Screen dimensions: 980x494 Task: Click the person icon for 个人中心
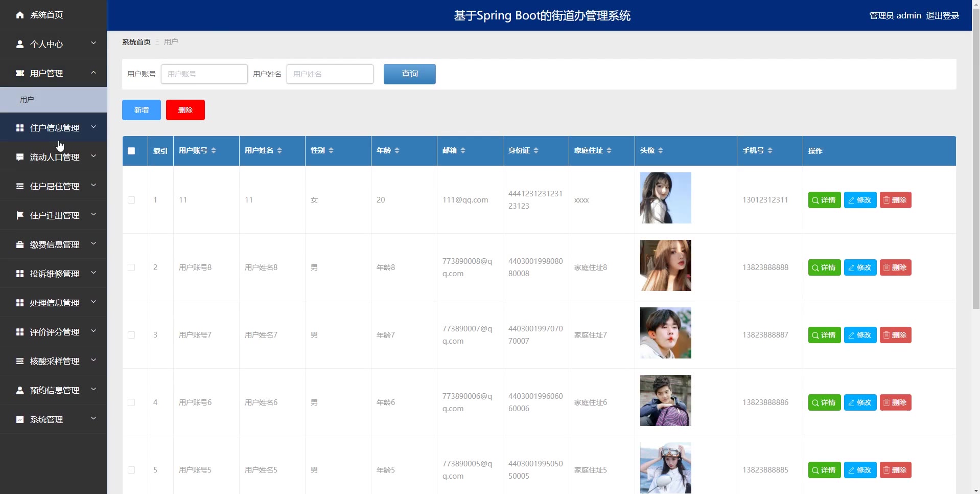pos(20,44)
